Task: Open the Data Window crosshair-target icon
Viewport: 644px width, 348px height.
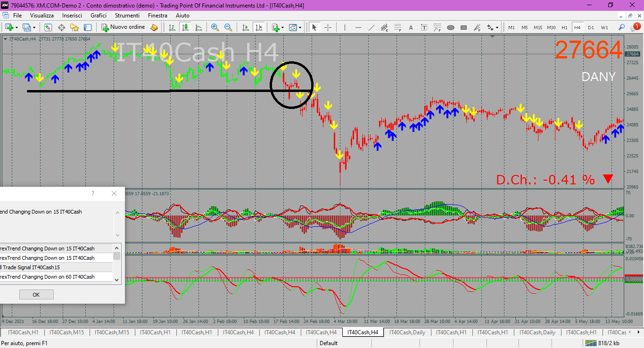Action: (61, 27)
